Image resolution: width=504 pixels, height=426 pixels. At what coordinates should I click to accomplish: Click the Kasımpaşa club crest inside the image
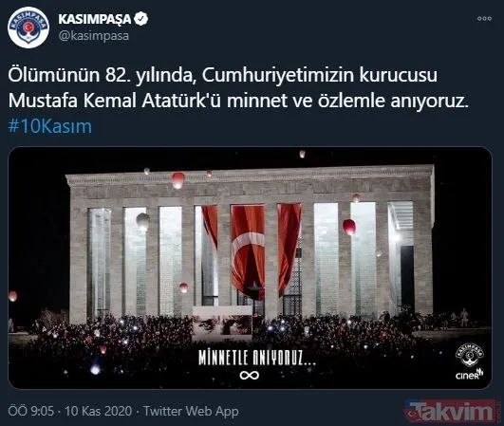pyautogui.click(x=469, y=355)
